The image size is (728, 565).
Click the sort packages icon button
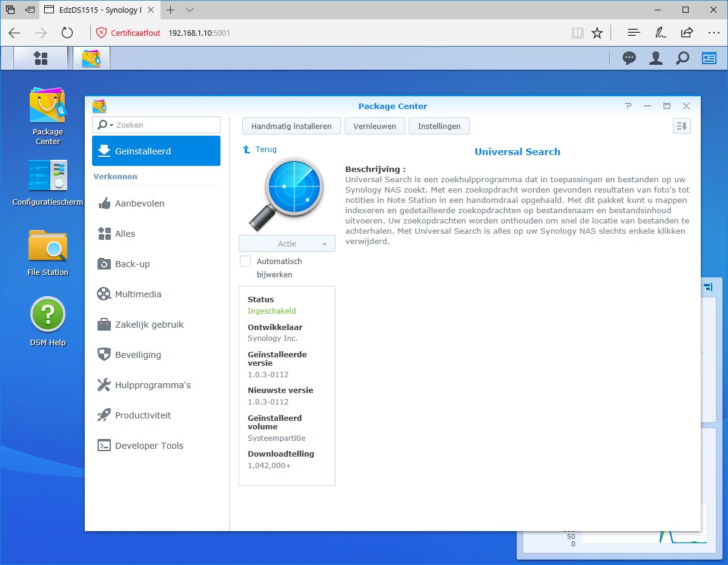(682, 126)
